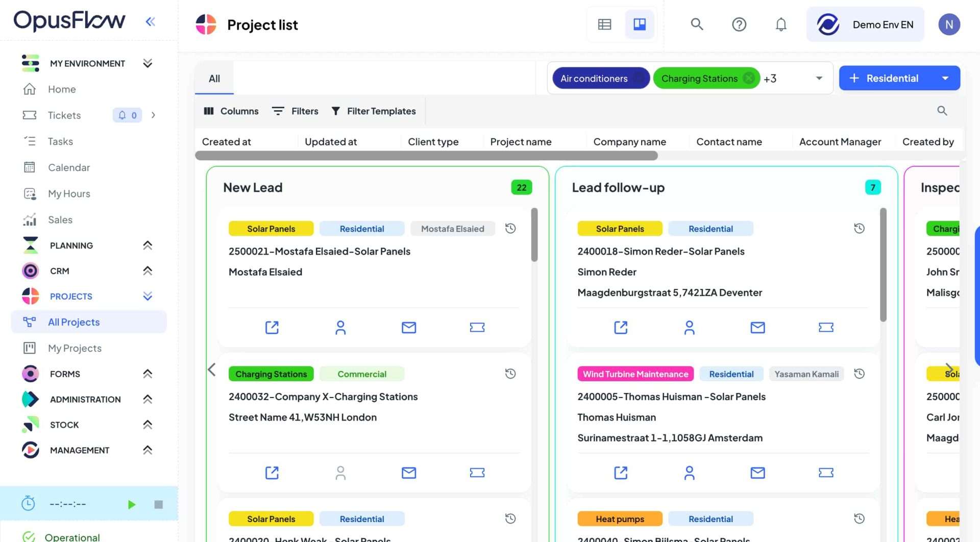Click email icon on Simon Reder card

click(x=757, y=327)
